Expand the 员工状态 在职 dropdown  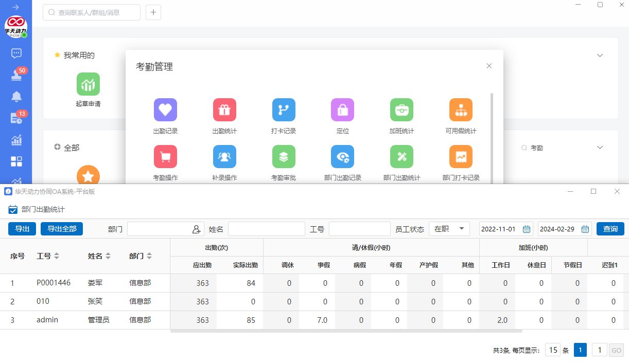point(461,229)
